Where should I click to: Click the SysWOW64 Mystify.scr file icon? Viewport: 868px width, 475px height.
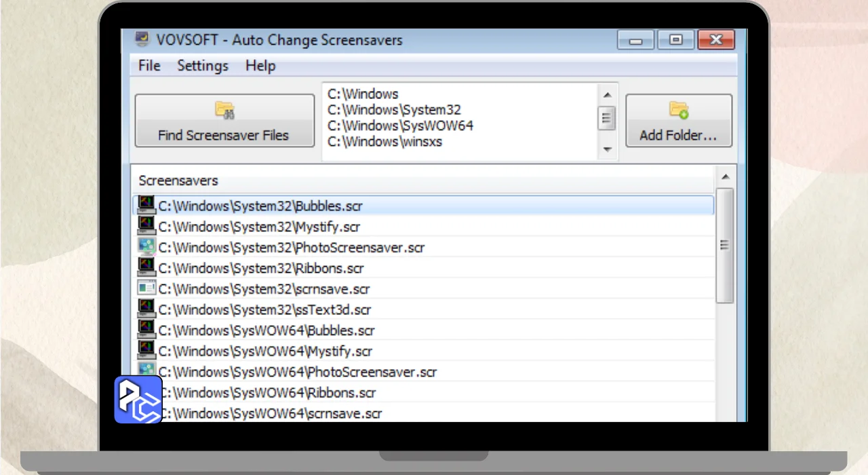tap(146, 351)
